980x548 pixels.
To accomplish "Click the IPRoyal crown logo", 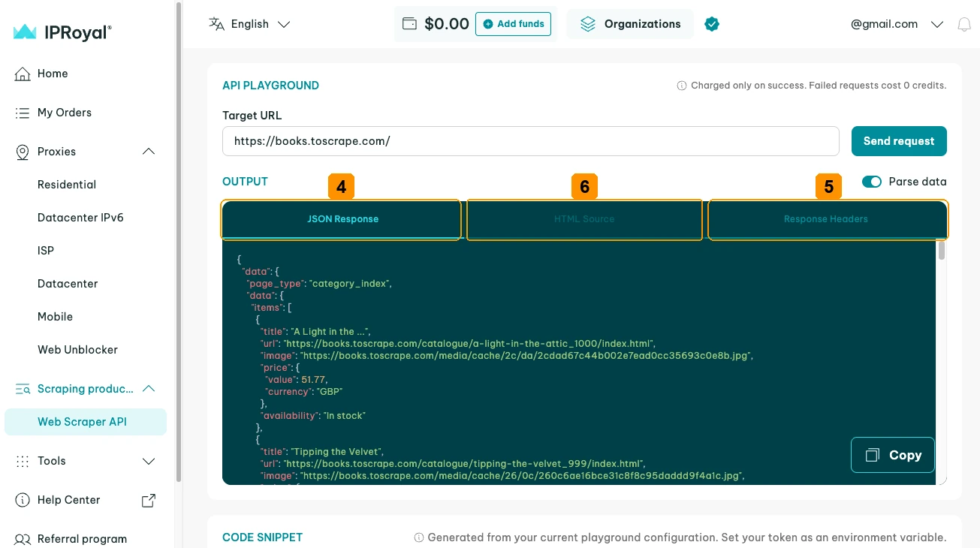I will 25,32.
